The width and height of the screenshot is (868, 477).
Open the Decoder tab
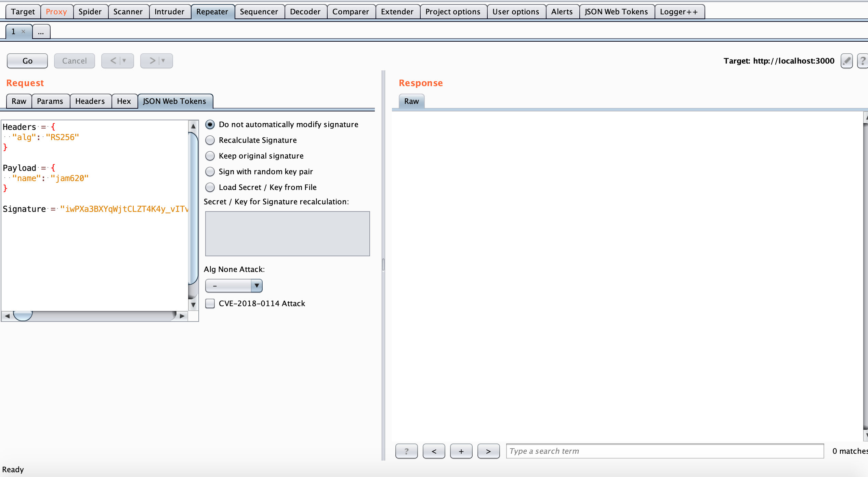(305, 12)
